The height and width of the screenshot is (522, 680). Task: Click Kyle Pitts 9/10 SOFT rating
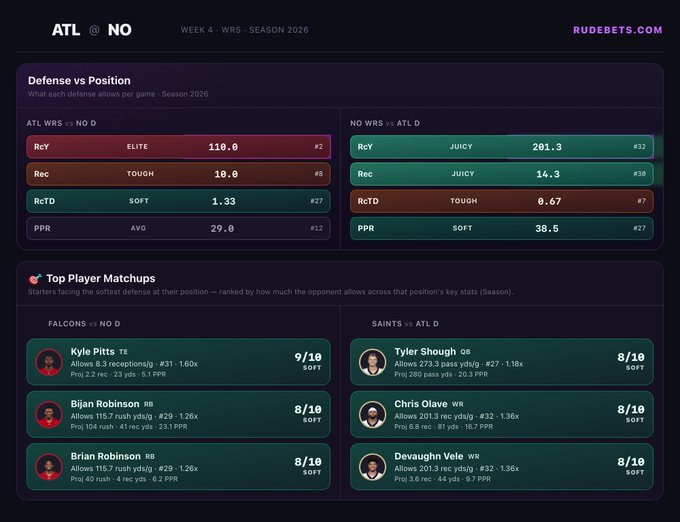[308, 361]
